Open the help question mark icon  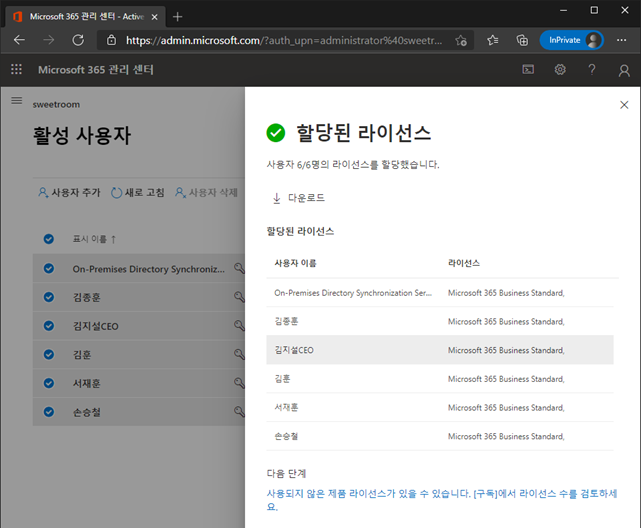[592, 69]
